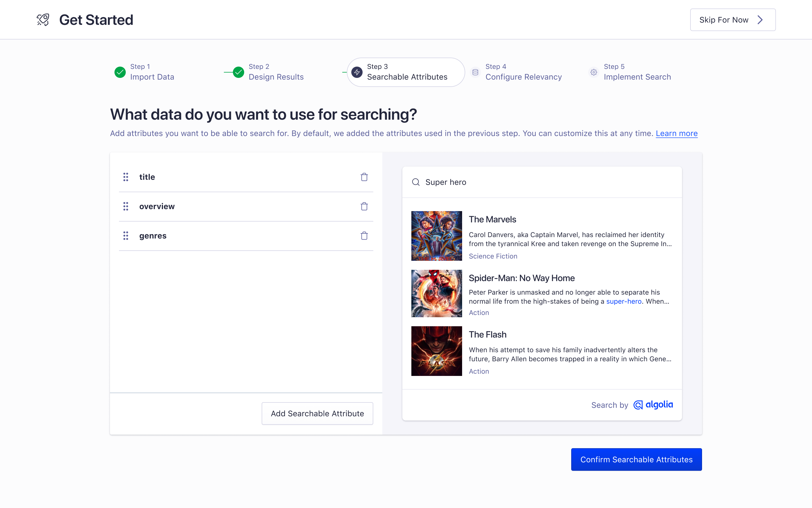This screenshot has height=508, width=812.
Task: Click Add Searchable Attribute button
Action: coord(317,413)
